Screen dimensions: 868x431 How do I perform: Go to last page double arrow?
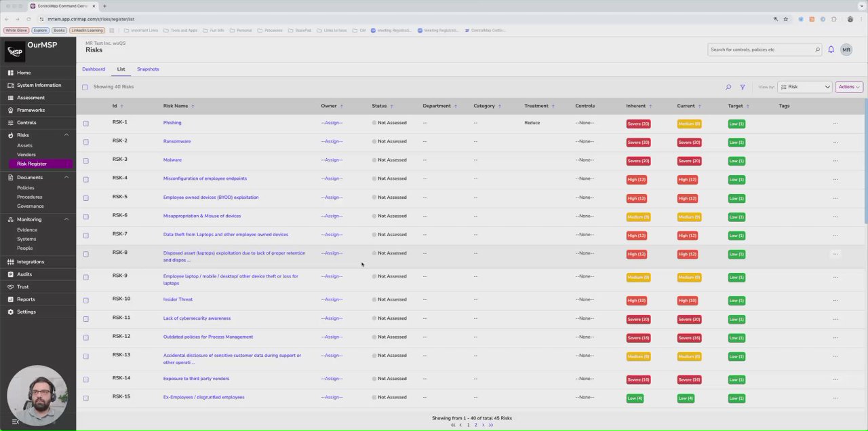point(491,425)
